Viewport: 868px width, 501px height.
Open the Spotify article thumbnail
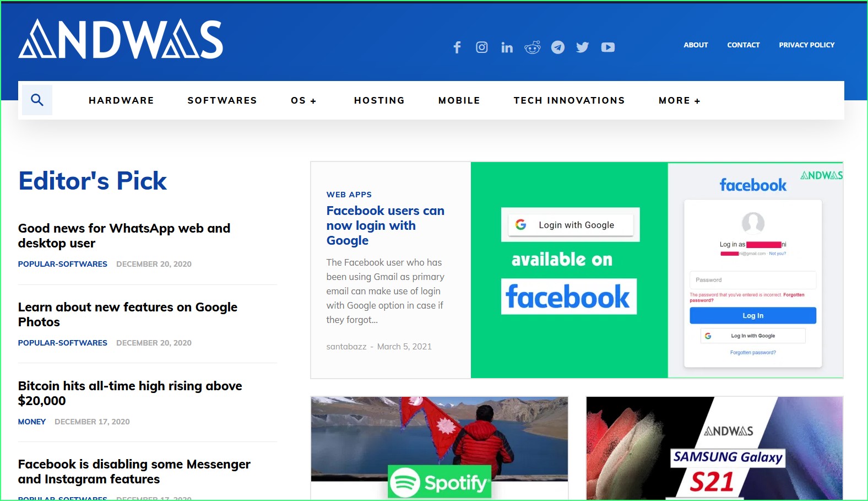(x=440, y=448)
